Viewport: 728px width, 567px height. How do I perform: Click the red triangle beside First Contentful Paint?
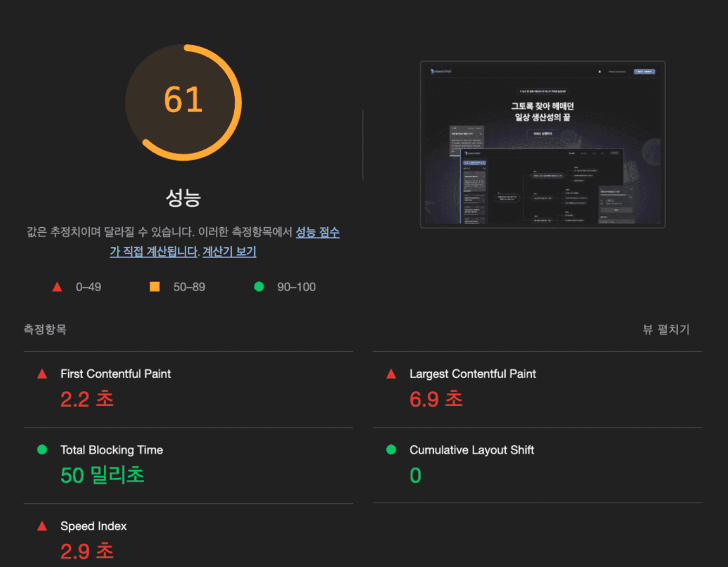42,374
